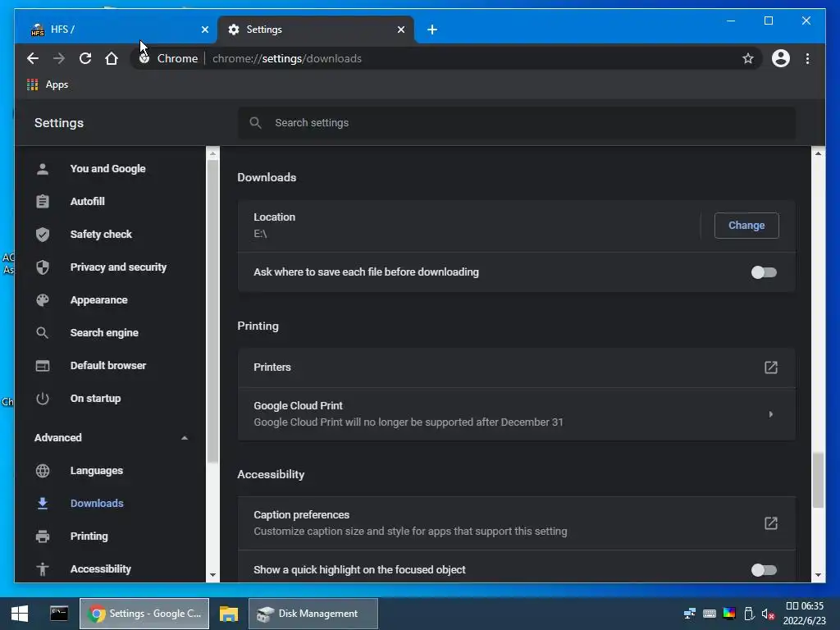Click the search magnifier in settings
The height and width of the screenshot is (630, 840).
click(x=256, y=123)
